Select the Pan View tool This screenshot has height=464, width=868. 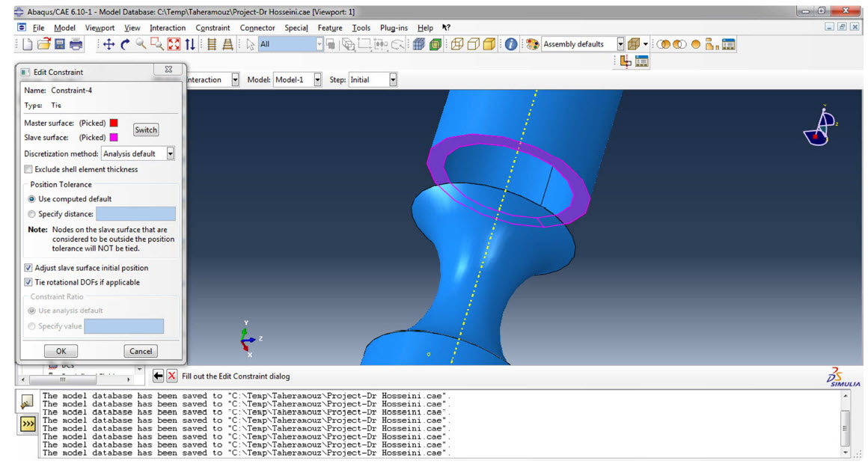coord(109,44)
